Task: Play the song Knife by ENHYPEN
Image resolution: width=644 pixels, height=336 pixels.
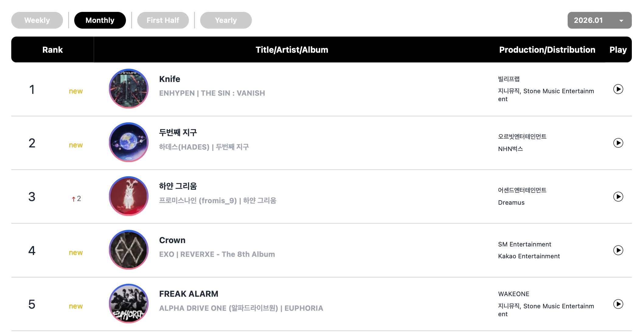Action: point(618,89)
